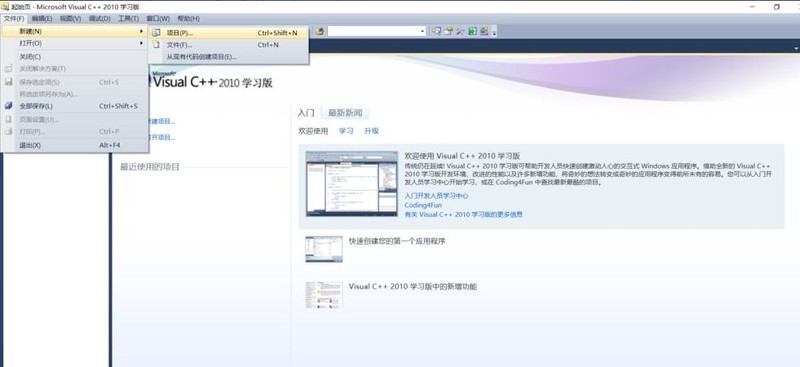Screen dimensions: 800x367
Task: Restore down the application window
Action: click(777, 7)
